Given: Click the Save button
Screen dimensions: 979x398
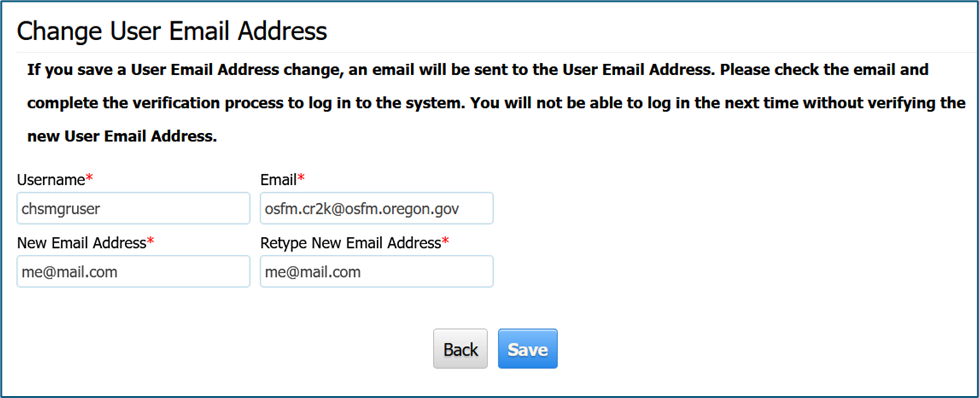Looking at the screenshot, I should 528,349.
